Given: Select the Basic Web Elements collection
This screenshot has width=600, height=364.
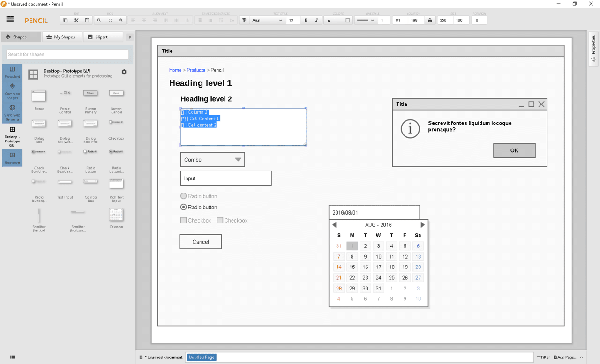Looking at the screenshot, I should point(12,113).
